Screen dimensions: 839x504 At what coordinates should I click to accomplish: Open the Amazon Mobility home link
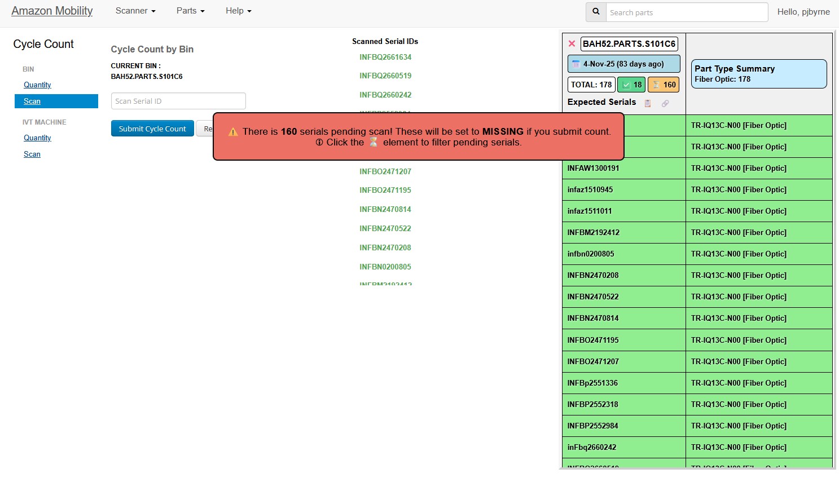point(51,11)
